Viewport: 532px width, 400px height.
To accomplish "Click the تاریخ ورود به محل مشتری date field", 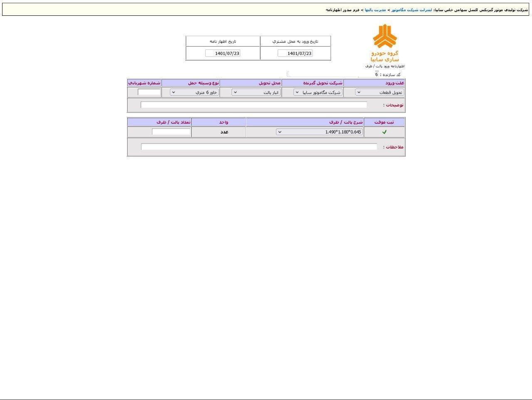I will click(x=295, y=53).
